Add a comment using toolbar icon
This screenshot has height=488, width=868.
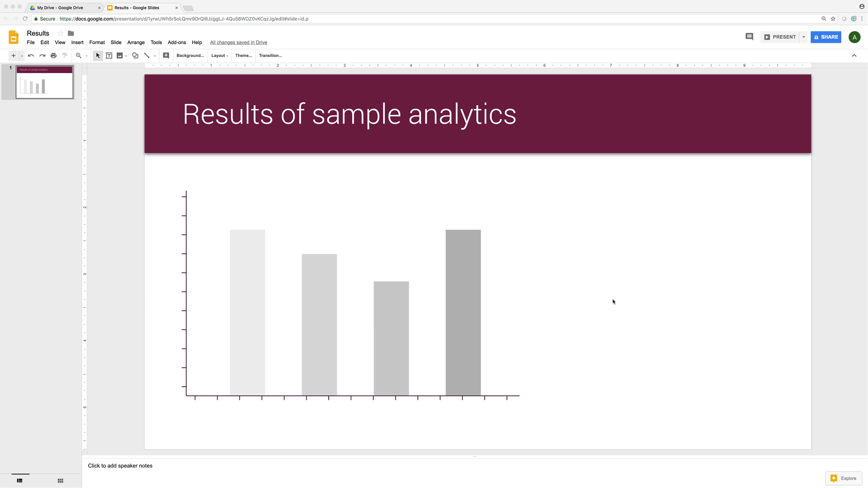point(166,56)
